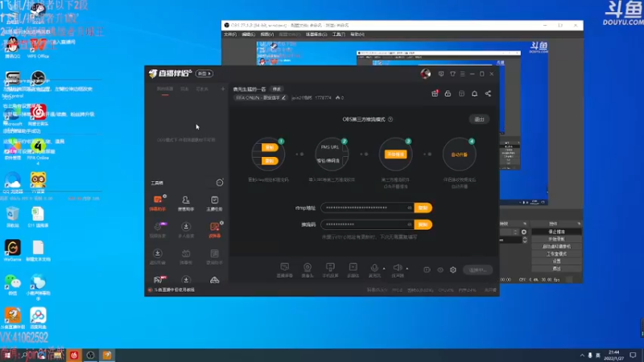This screenshot has width=644, height=362.
Task: Open the Help menu in OBS
Action: click(x=357, y=35)
